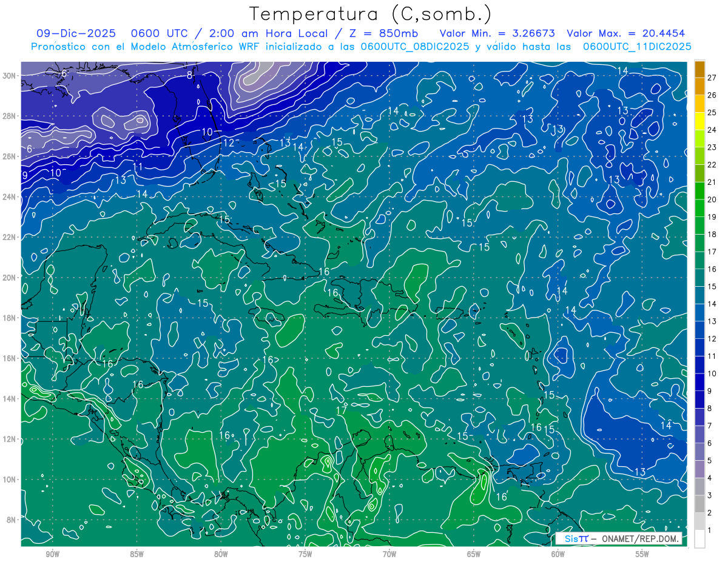Click the colorbar tick label '27'
This screenshot has width=728, height=562.
[712, 78]
